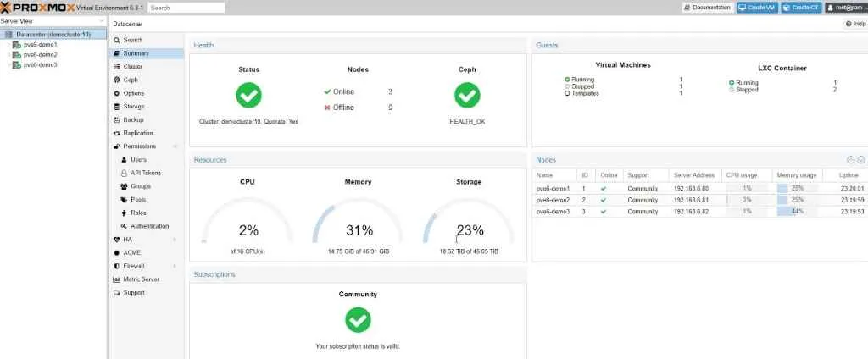Open the Replication section

[138, 133]
